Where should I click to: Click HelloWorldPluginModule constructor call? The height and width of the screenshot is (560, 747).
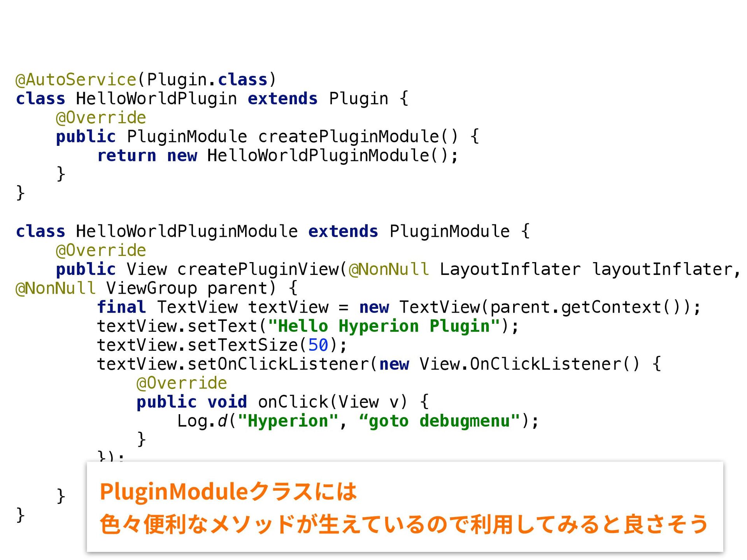click(x=318, y=156)
